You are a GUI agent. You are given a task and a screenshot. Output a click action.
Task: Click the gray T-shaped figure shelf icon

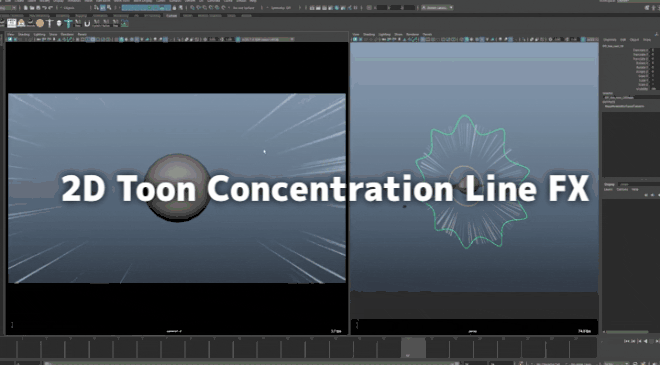tap(50, 23)
